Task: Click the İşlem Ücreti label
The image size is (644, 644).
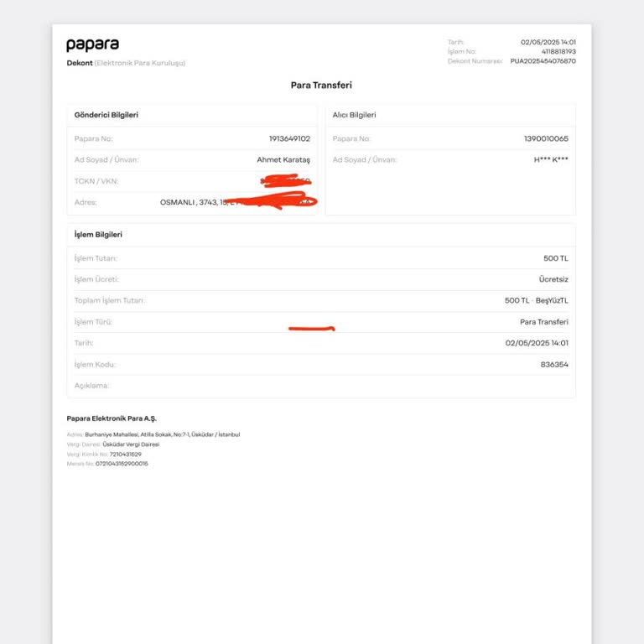Action: coord(96,279)
